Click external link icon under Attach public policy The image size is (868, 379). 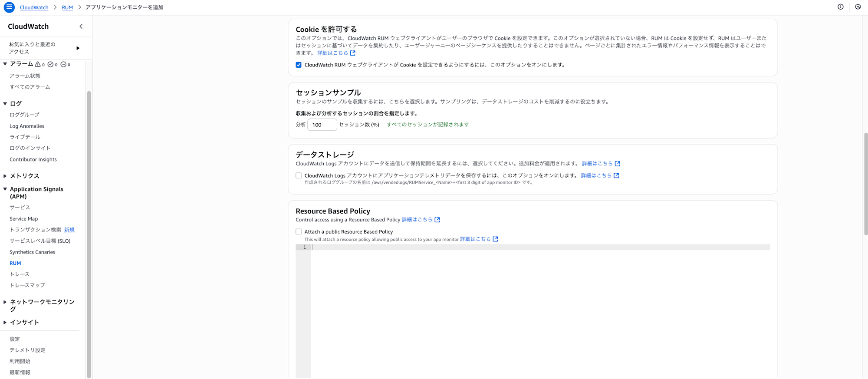496,239
